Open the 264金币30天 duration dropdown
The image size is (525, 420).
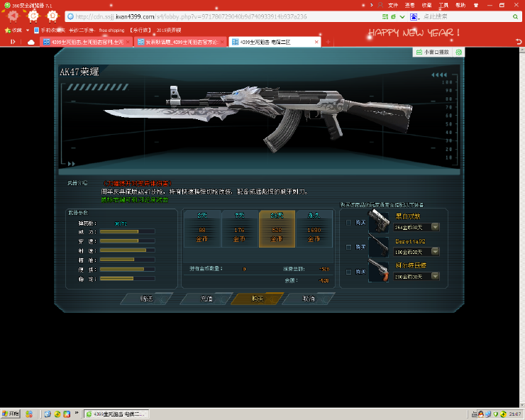tap(435, 227)
